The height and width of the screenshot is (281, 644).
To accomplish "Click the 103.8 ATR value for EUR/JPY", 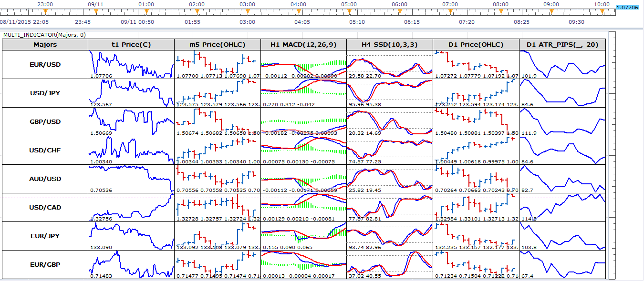I will [528, 247].
